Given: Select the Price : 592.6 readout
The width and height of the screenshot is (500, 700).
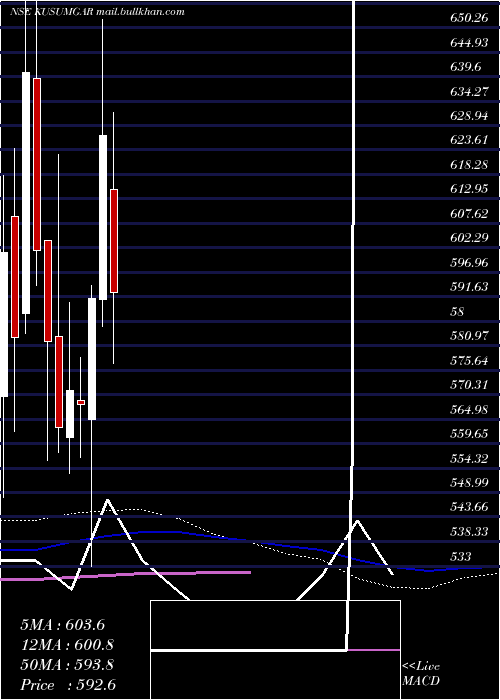Looking at the screenshot, I should click(x=68, y=685).
